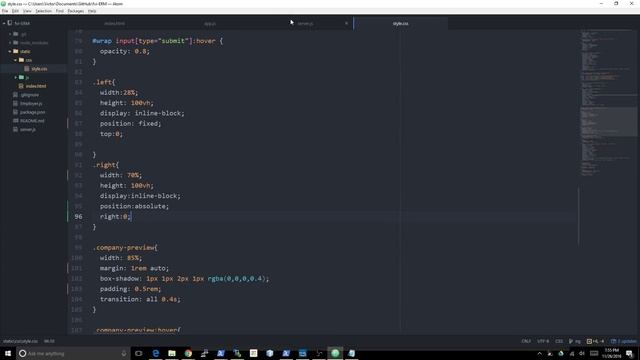Click the Cortana Ask me anything search box
640x360 pixels.
(73, 353)
